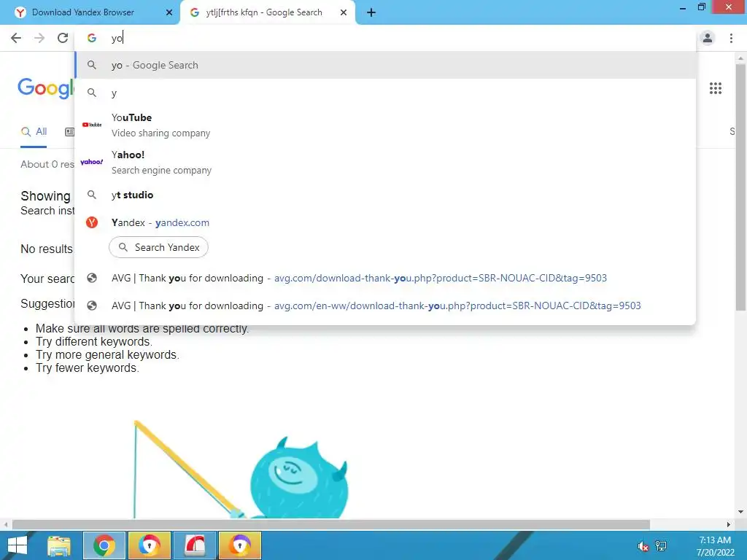Open the avg.com/en-ww/download-thank-you suggestion
This screenshot has width=747, height=560.
pos(385,306)
